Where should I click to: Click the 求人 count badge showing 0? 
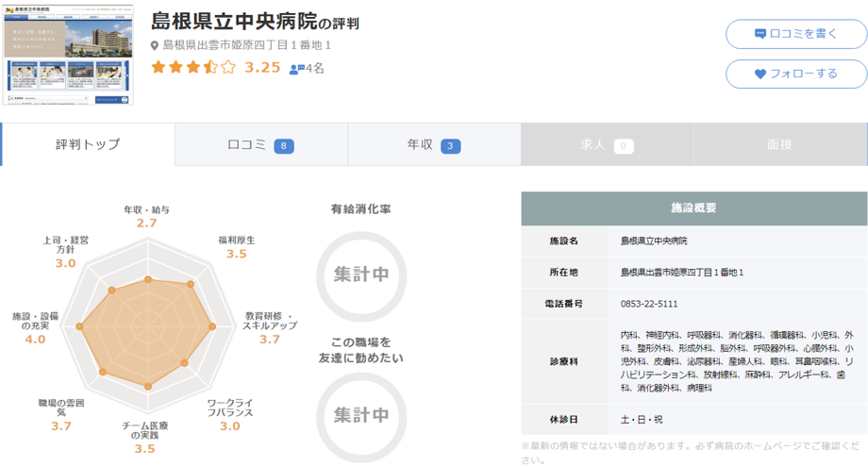(623, 146)
